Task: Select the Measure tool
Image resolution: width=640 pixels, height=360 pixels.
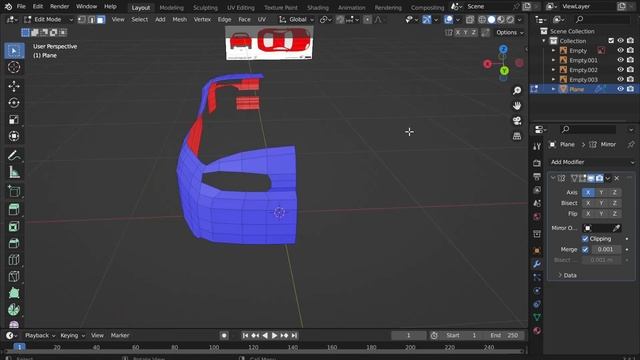Action: coord(14,172)
